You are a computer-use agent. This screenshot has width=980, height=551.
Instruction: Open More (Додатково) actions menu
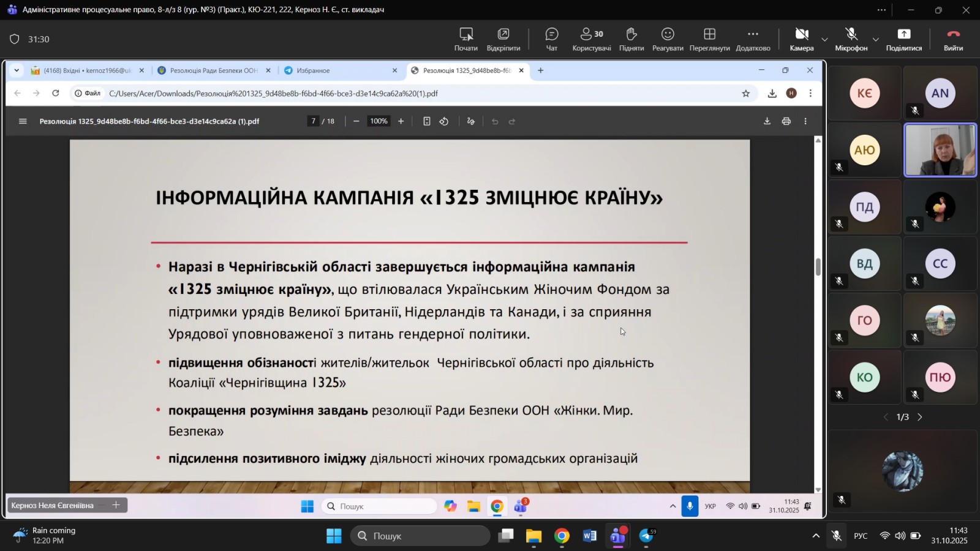(x=753, y=39)
